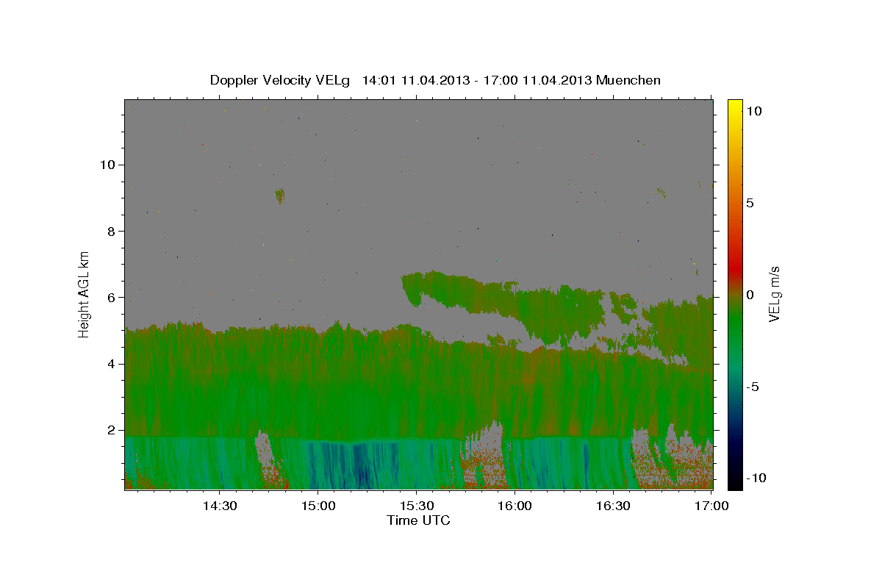
Task: Click the colorbar value label 5
Action: [x=750, y=203]
